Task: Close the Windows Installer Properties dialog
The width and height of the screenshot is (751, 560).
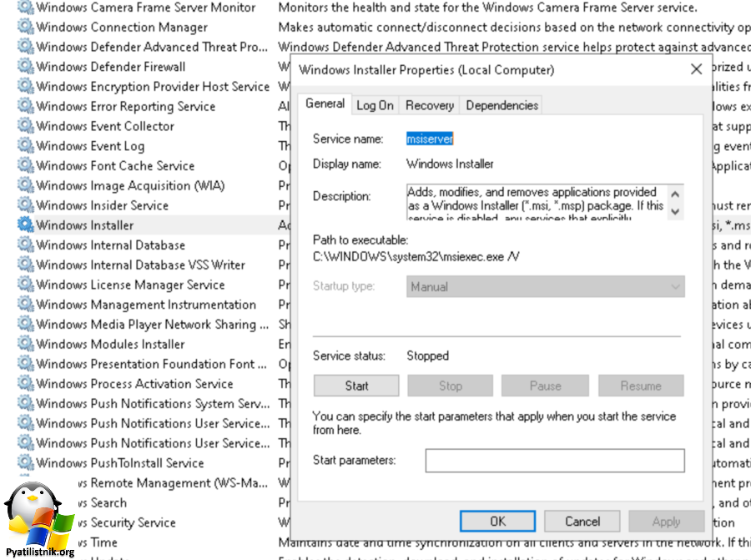Action: (696, 70)
